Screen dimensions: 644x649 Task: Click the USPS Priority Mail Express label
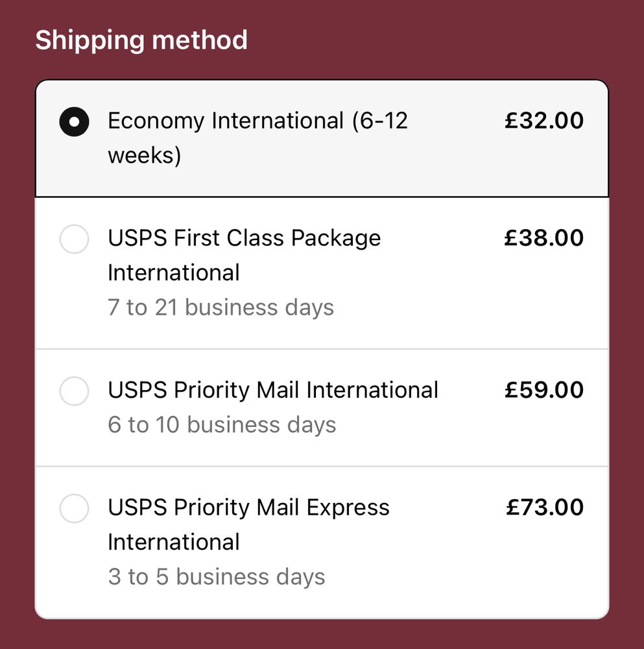[248, 508]
